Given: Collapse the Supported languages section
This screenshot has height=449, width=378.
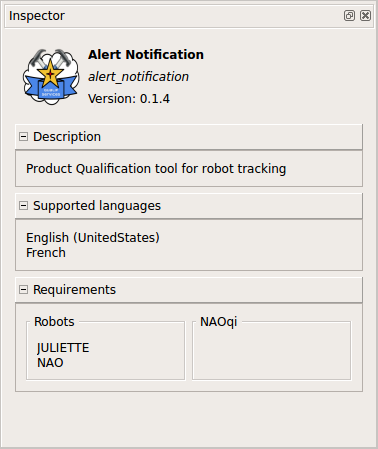Looking at the screenshot, I should 23,206.
